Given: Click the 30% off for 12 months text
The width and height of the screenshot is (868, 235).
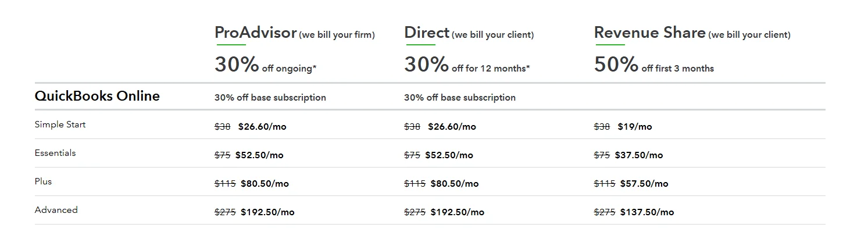Looking at the screenshot, I should (x=466, y=65).
